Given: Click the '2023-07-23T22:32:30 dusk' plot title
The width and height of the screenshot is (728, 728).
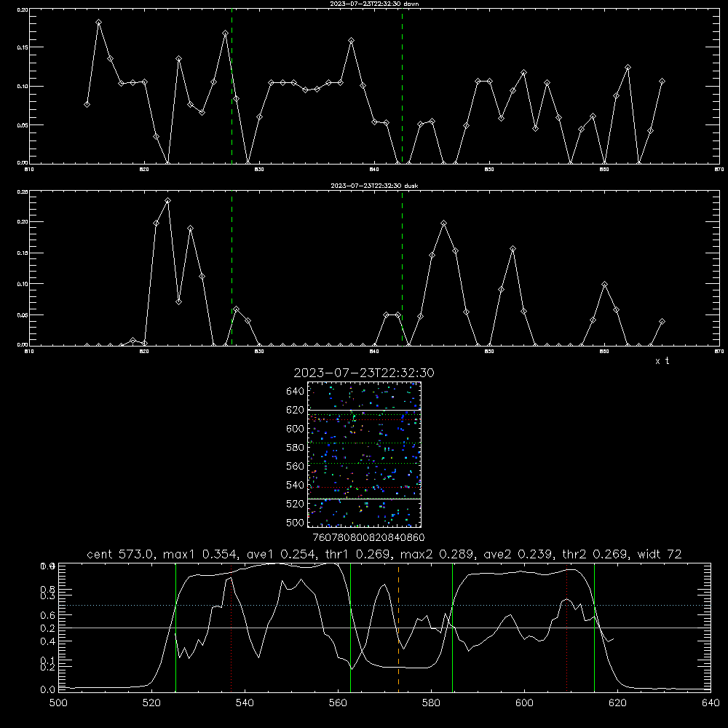Looking at the screenshot, I should 374,186.
